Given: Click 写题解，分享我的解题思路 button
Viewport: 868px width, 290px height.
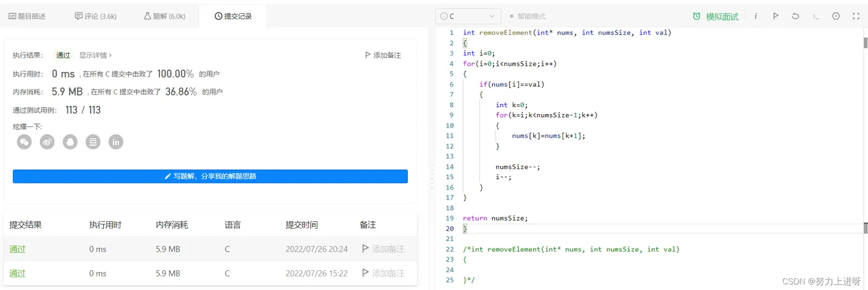Looking at the screenshot, I should point(210,176).
